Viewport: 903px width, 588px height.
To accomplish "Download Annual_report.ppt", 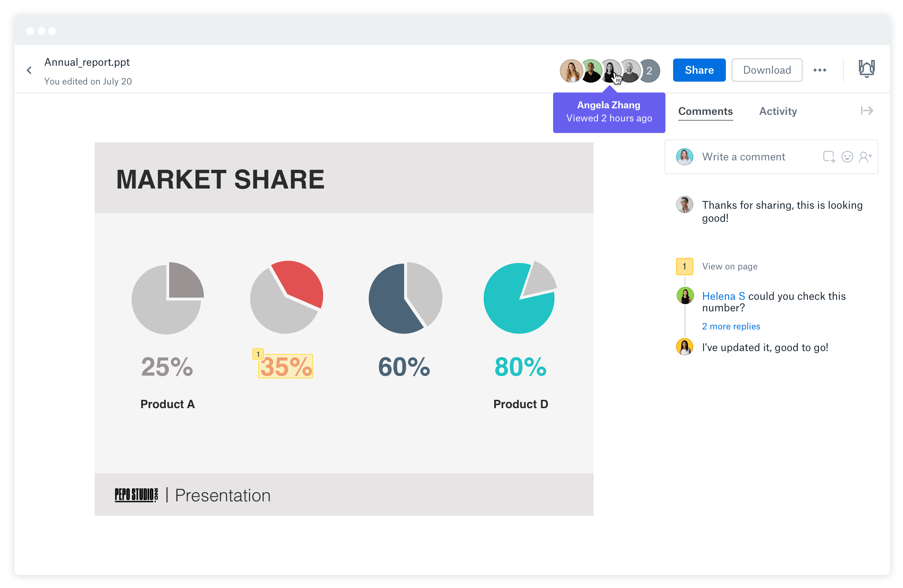I will coord(767,70).
